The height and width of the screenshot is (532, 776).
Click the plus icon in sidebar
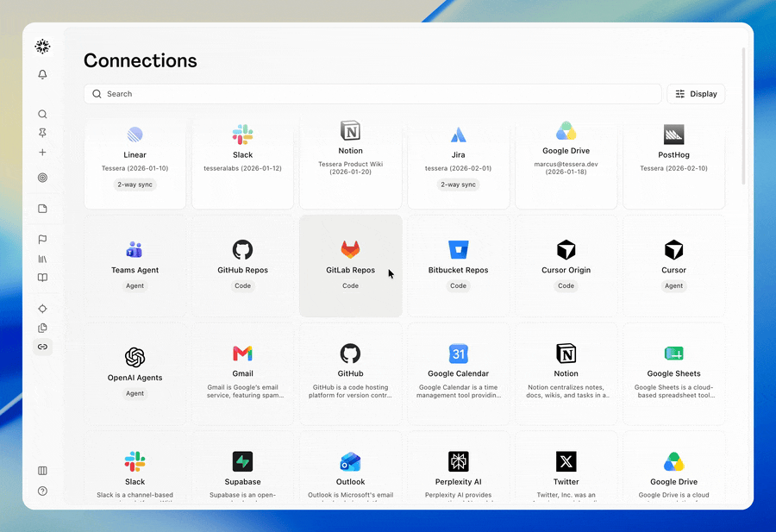pyautogui.click(x=42, y=153)
